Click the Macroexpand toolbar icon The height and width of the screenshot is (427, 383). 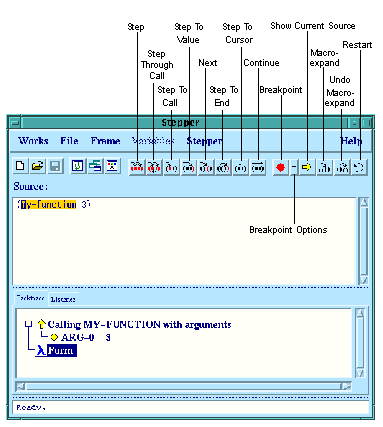point(324,167)
